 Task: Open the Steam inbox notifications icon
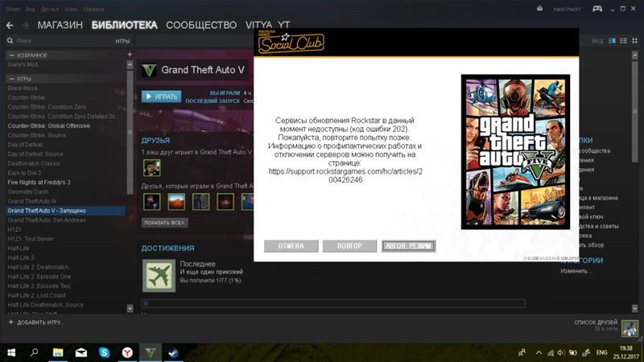[x=539, y=9]
